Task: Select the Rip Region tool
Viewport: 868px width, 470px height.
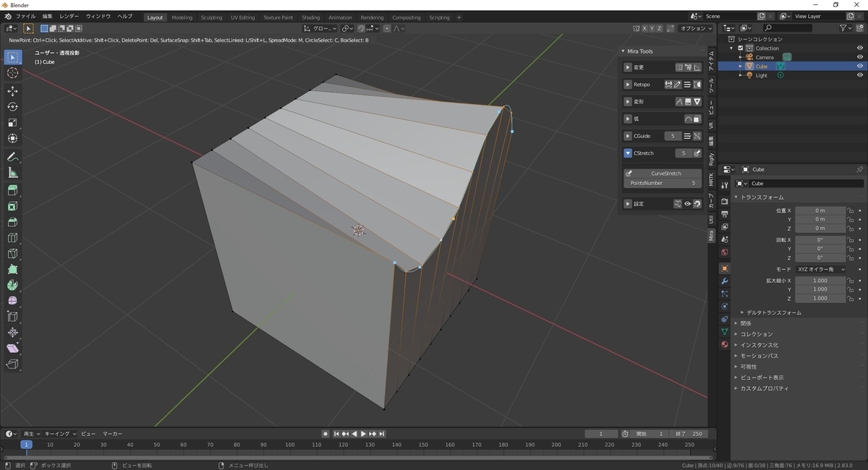Action: pos(12,364)
